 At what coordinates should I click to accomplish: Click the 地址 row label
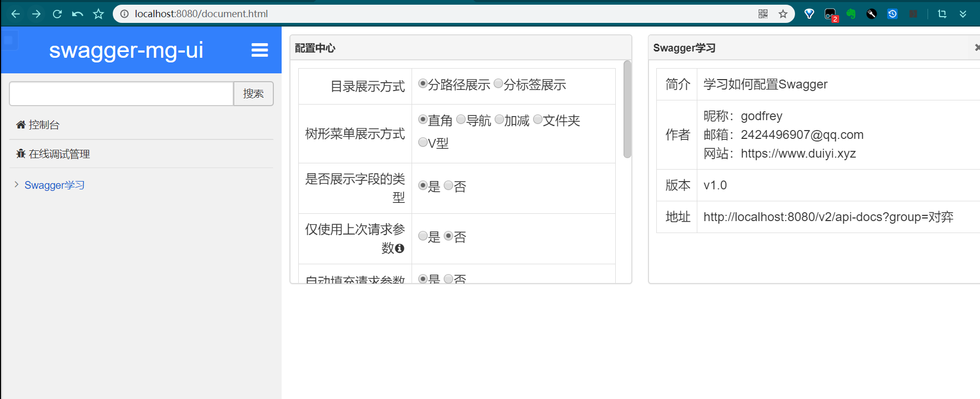tap(678, 217)
